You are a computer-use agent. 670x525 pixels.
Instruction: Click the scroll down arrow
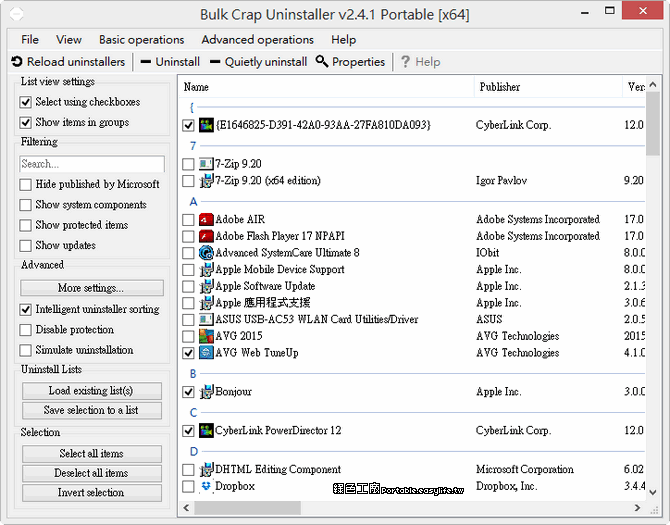point(652,493)
